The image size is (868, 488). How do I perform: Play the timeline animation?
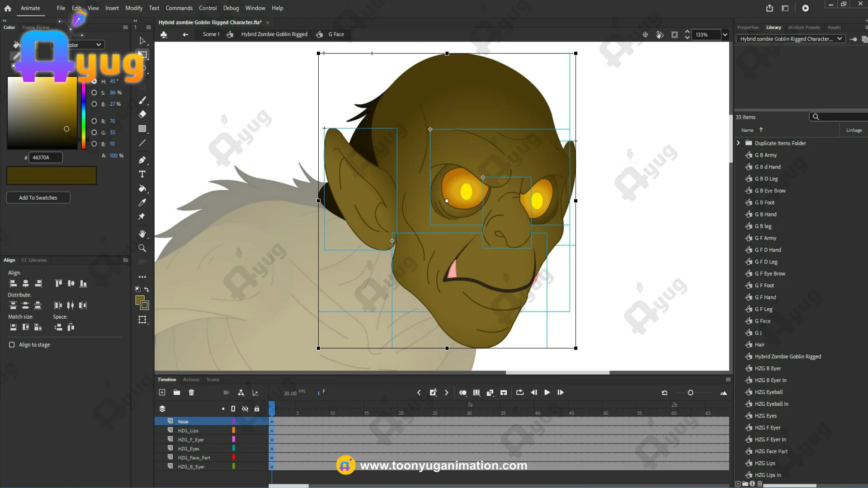[x=547, y=393]
